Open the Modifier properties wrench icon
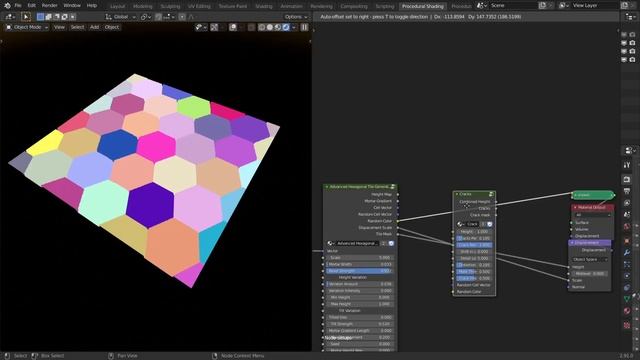640x360 pixels. 627,253
